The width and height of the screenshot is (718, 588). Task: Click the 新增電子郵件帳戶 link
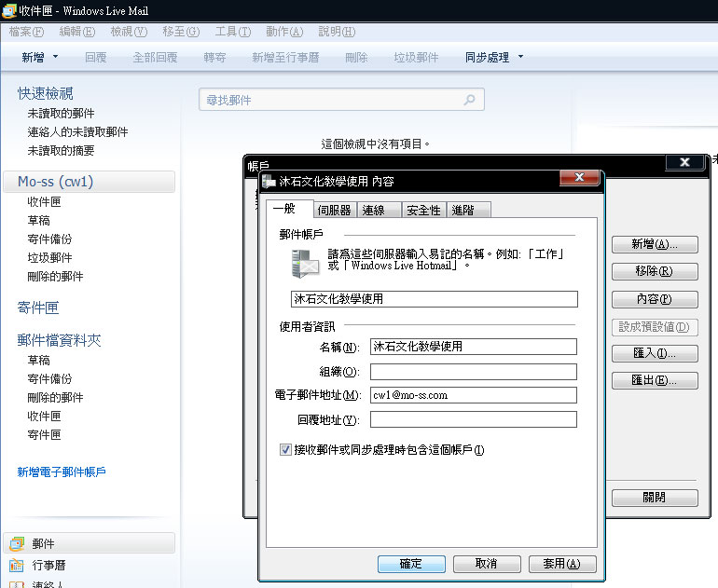[62, 472]
